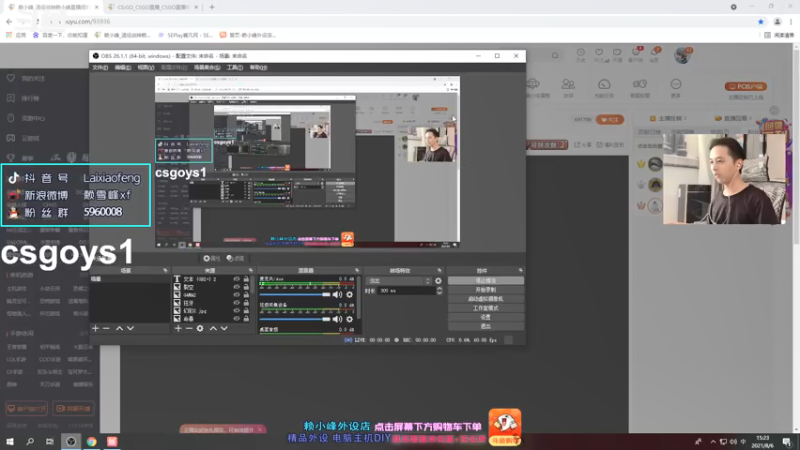Toggle visibility of the GAMA2 source
800x450 pixels.
(236, 295)
